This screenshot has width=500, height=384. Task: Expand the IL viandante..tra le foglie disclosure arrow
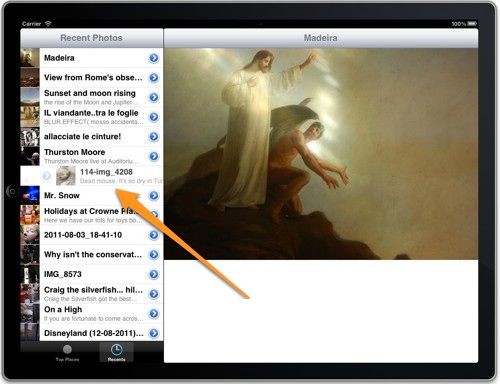click(x=154, y=117)
